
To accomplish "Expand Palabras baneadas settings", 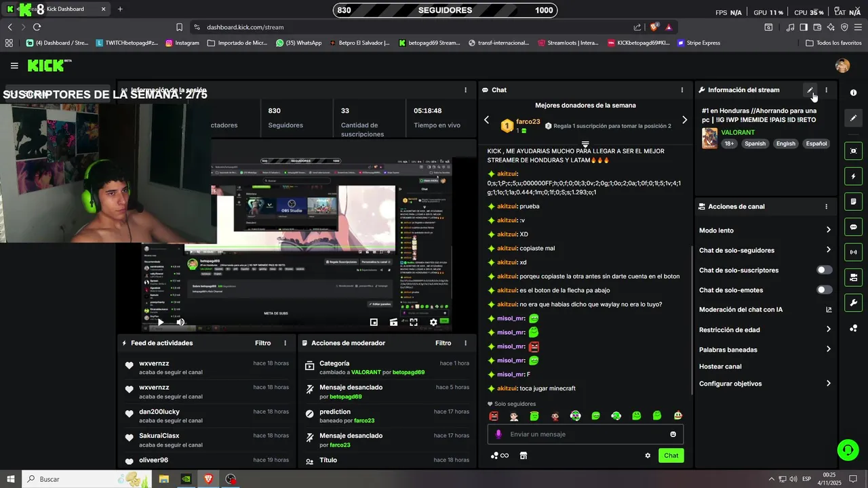I will click(828, 350).
